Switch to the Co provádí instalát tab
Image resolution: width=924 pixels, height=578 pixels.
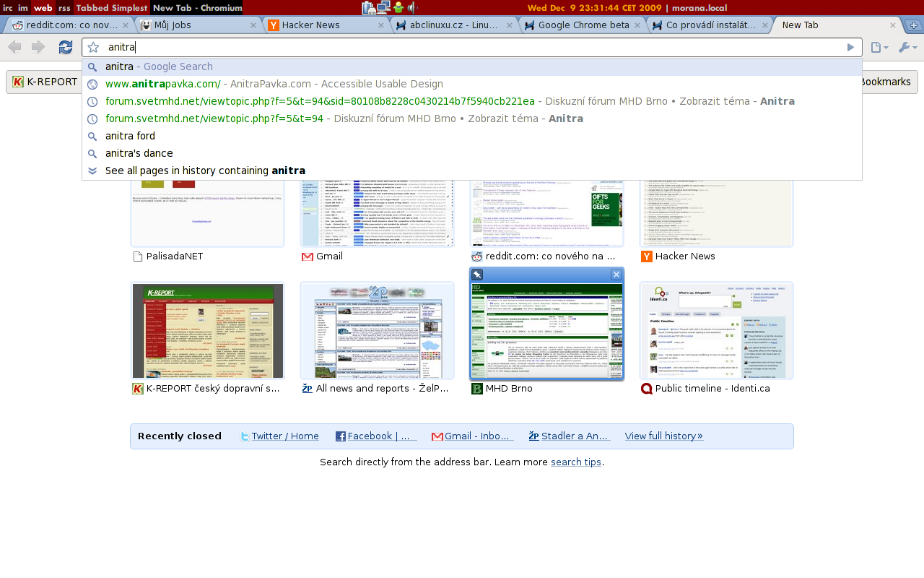coord(709,25)
